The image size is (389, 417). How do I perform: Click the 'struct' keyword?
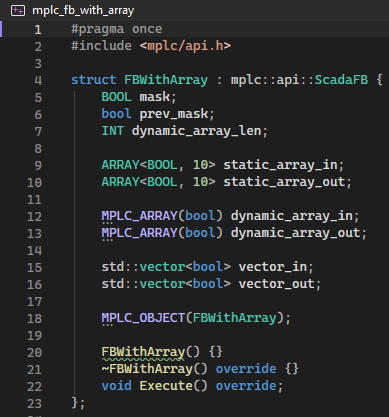pos(94,80)
